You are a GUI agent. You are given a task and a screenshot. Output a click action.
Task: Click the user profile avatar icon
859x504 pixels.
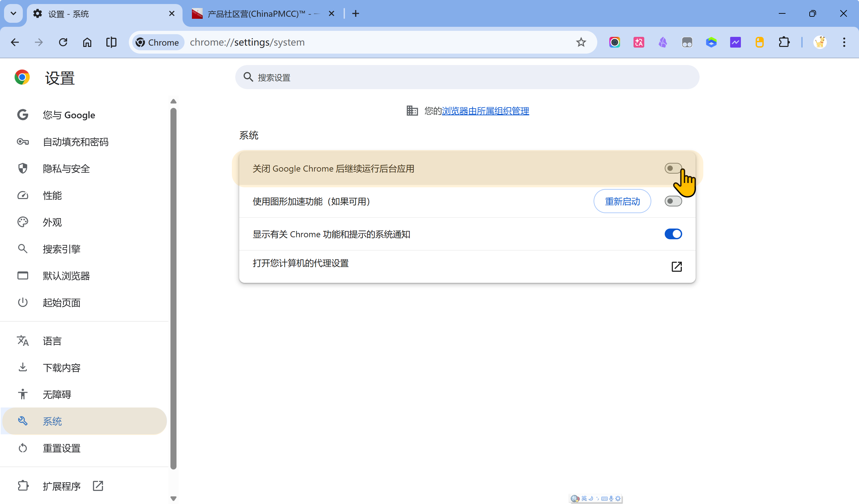820,42
